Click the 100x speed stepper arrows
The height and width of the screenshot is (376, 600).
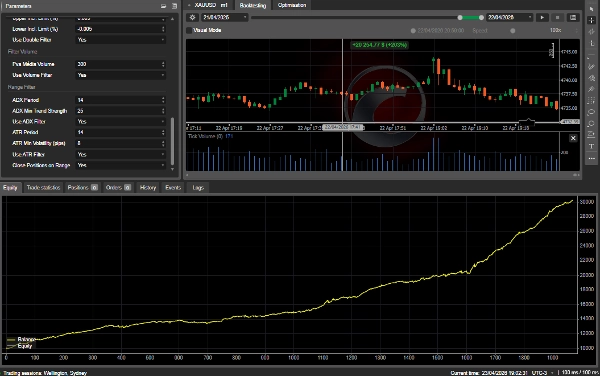pos(577,30)
